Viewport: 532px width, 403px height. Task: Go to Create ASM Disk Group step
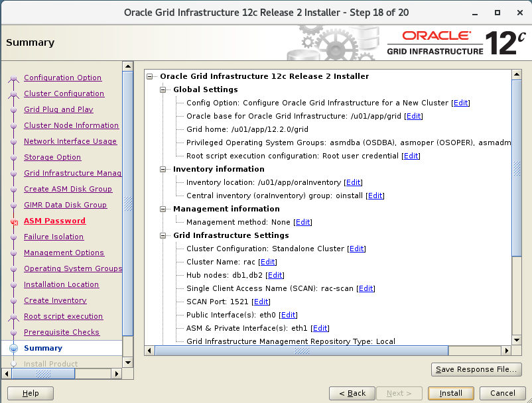click(68, 189)
